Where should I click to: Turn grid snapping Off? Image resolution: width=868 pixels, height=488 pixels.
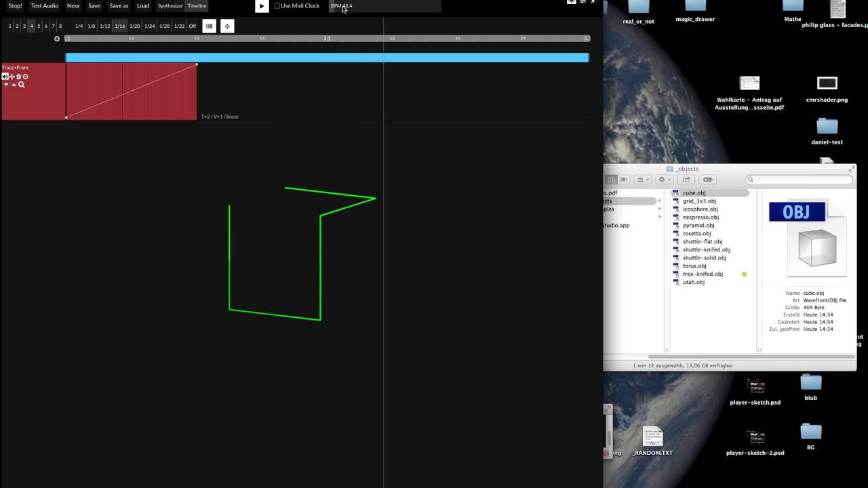pos(193,26)
